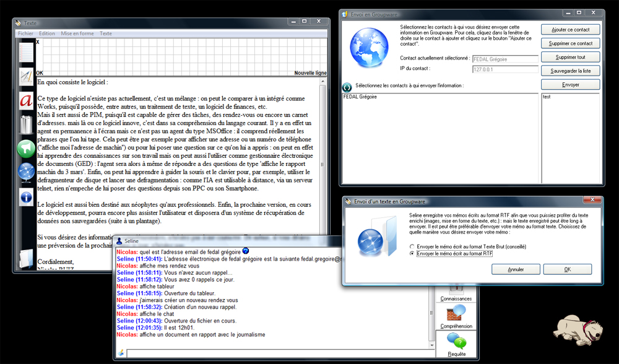Click the Texte document vertical scrollbar thumb
The height and width of the screenshot is (364, 619).
tap(323, 165)
